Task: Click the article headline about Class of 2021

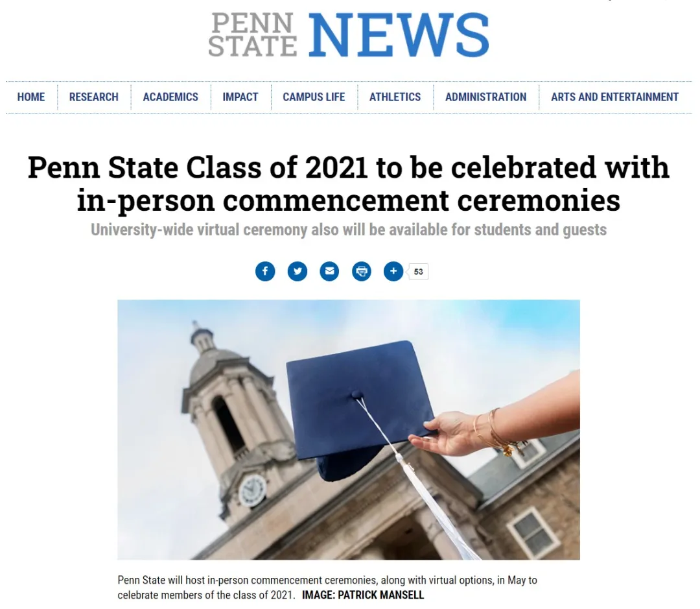Action: (349, 184)
